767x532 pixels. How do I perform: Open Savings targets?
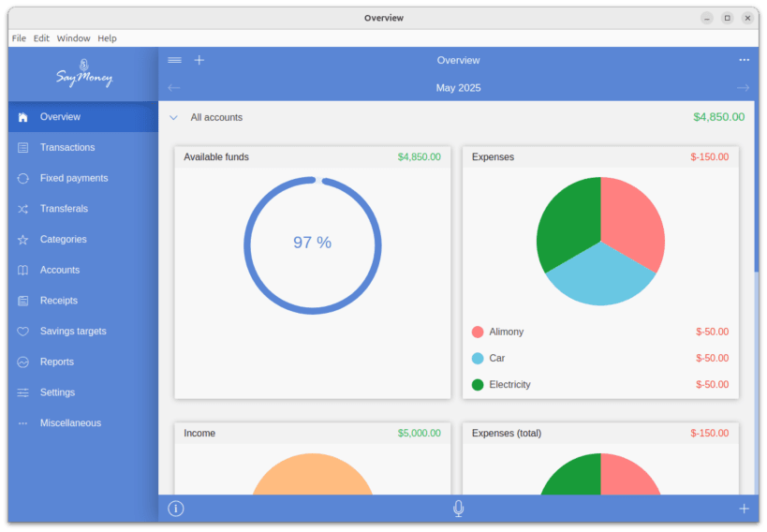click(x=83, y=332)
